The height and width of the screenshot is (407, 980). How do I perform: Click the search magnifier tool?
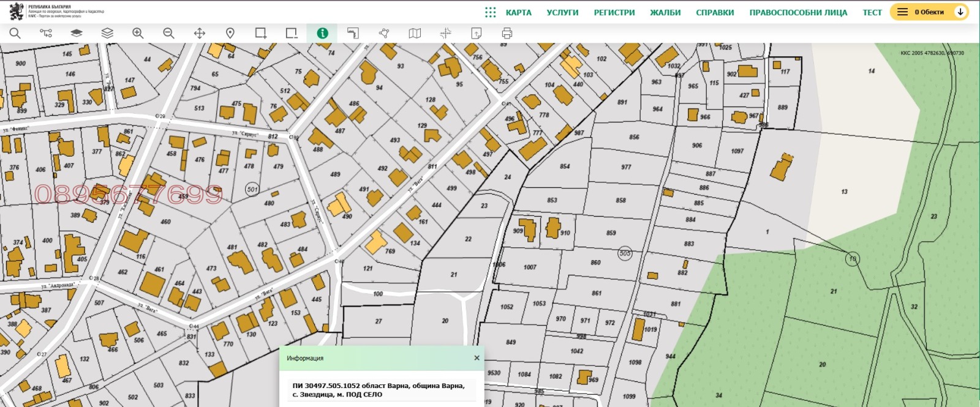click(x=15, y=34)
